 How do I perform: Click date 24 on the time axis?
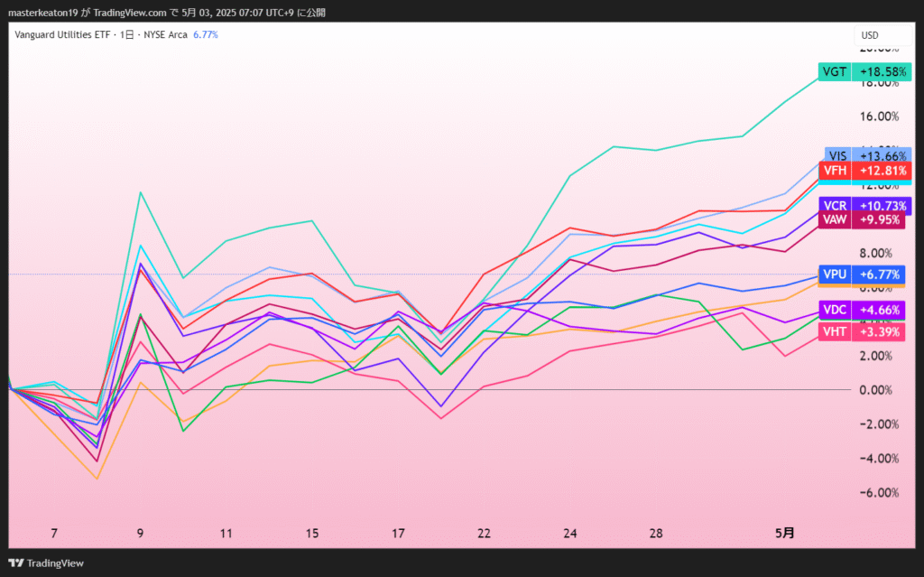pos(570,534)
